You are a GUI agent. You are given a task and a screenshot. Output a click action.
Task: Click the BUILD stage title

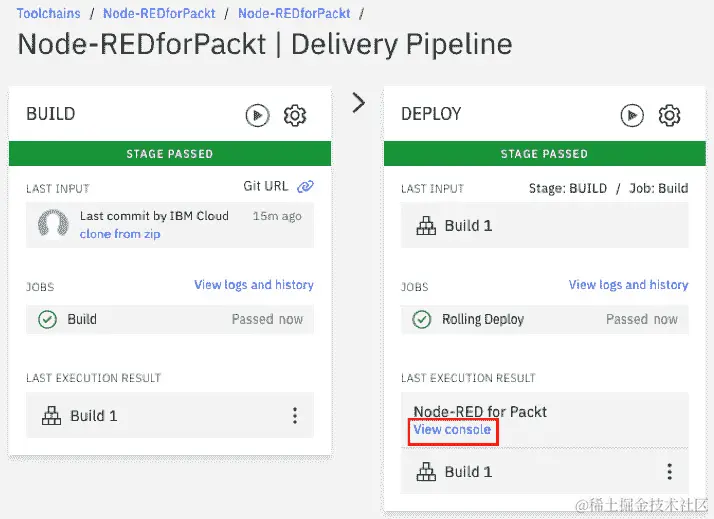[x=51, y=114]
